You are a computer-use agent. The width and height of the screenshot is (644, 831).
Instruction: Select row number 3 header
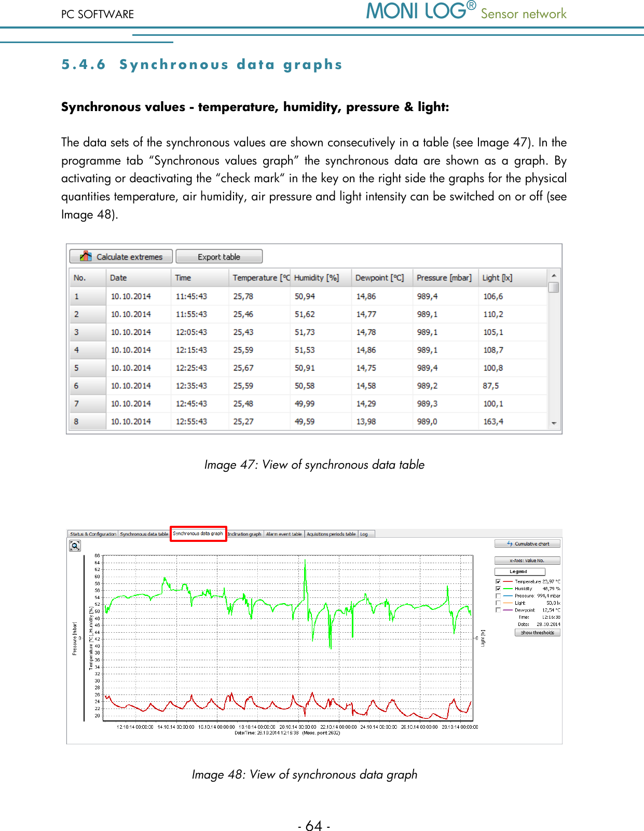click(87, 332)
